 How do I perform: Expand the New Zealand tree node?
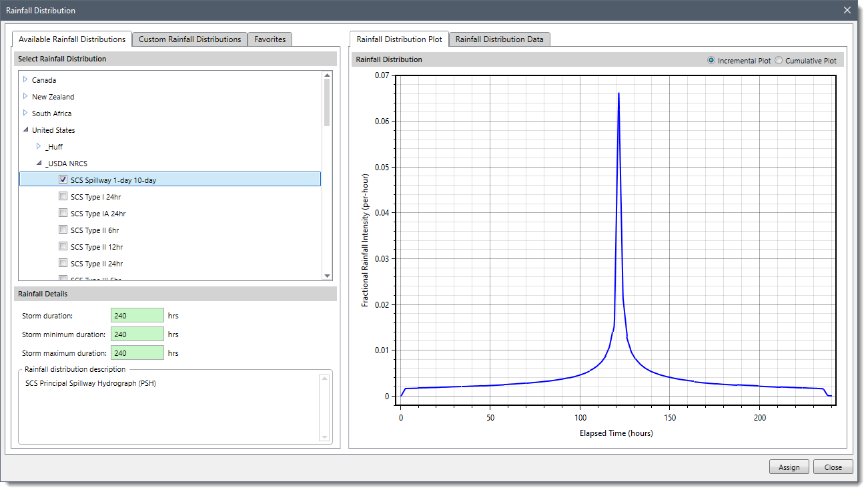click(25, 96)
